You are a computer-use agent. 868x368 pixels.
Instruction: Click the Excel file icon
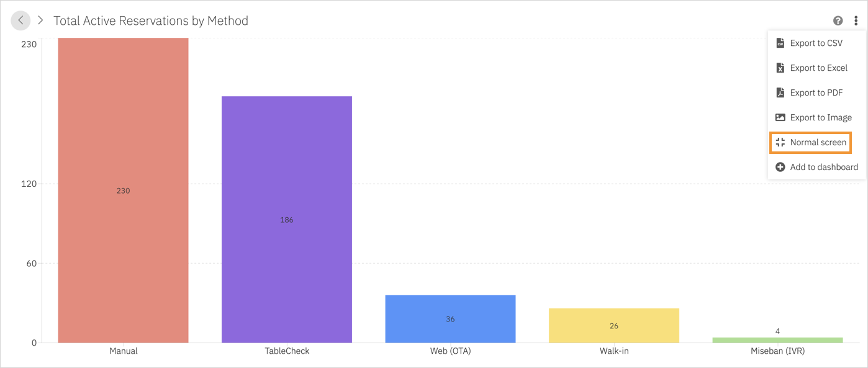tap(780, 68)
